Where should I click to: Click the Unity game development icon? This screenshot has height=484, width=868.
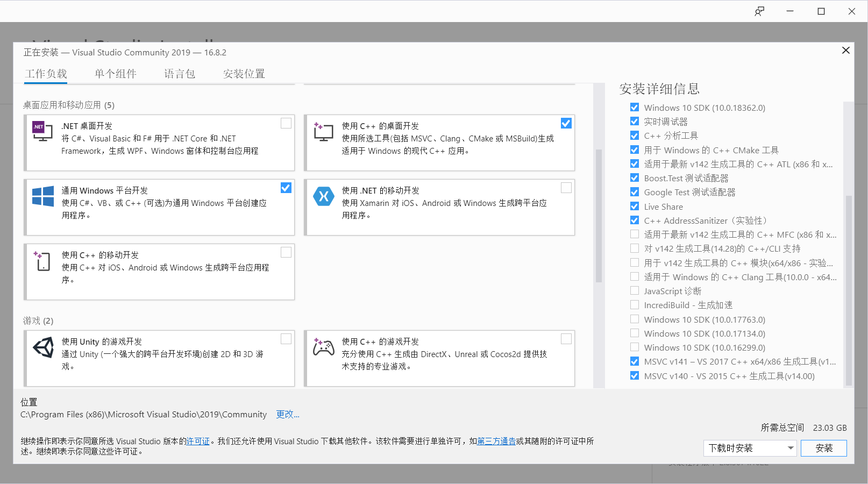click(x=44, y=347)
